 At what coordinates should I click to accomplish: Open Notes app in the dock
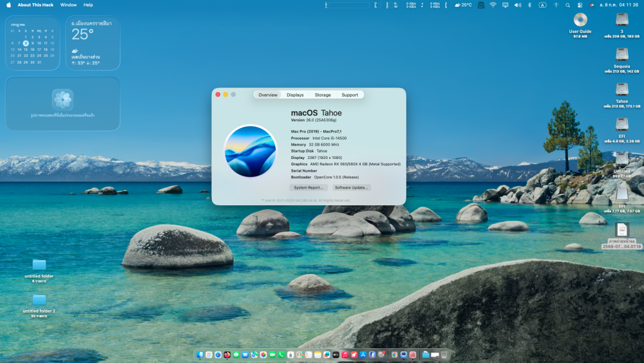click(317, 355)
